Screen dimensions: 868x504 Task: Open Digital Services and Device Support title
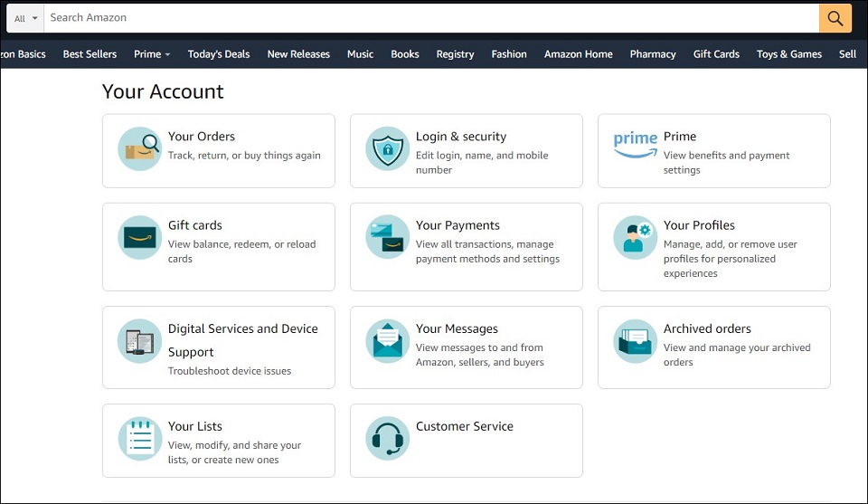(x=242, y=340)
